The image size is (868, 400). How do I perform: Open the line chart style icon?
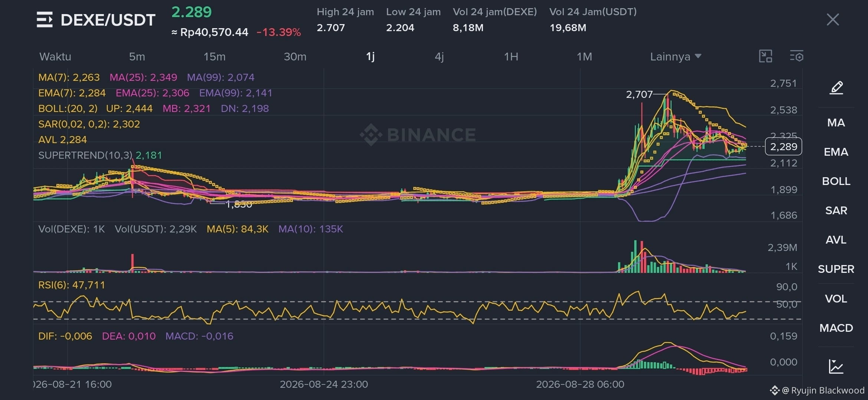click(x=836, y=366)
